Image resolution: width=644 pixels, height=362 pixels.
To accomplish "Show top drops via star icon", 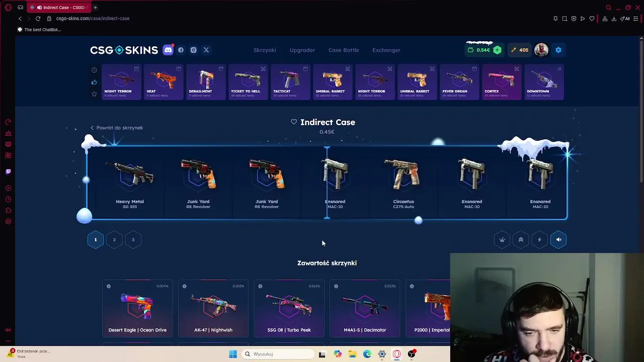I will tap(94, 94).
